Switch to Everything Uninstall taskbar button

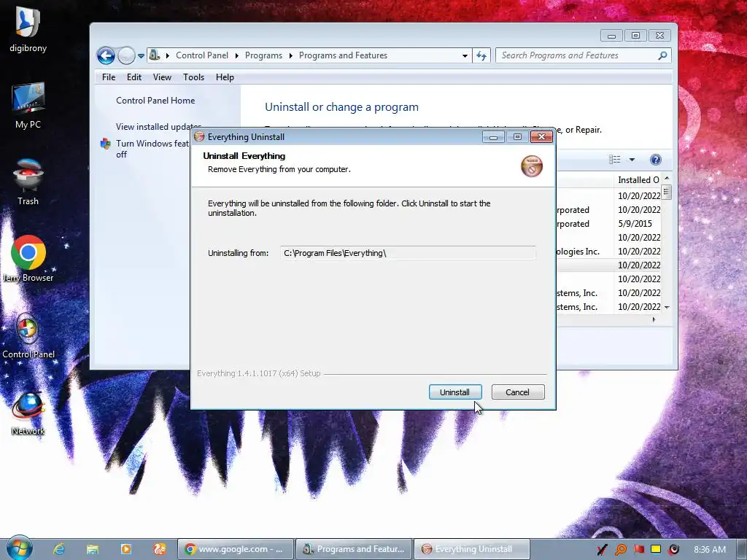pyautogui.click(x=472, y=549)
